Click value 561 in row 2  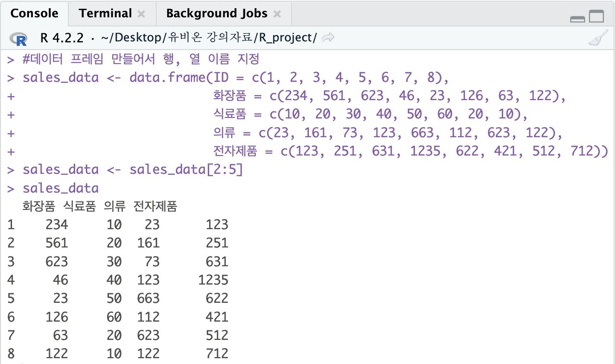click(x=57, y=243)
